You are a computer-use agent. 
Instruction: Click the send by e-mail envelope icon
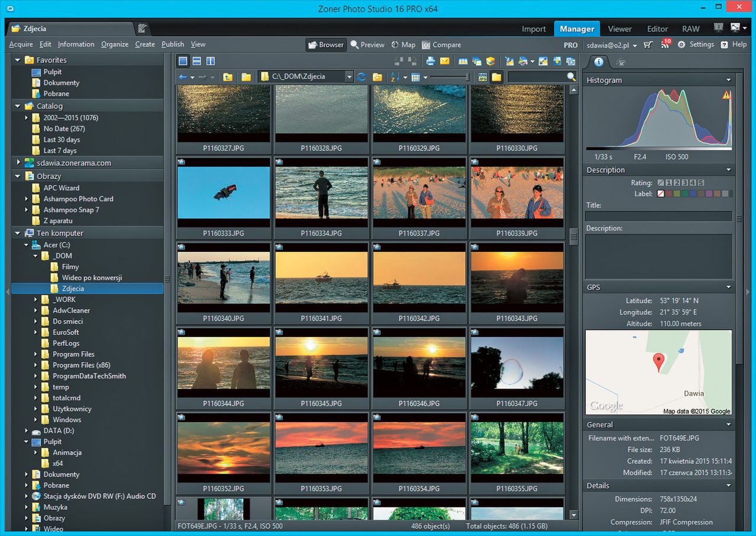[x=445, y=61]
